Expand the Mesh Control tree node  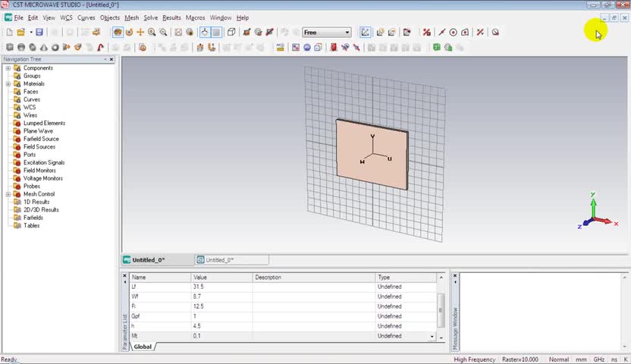click(8, 194)
